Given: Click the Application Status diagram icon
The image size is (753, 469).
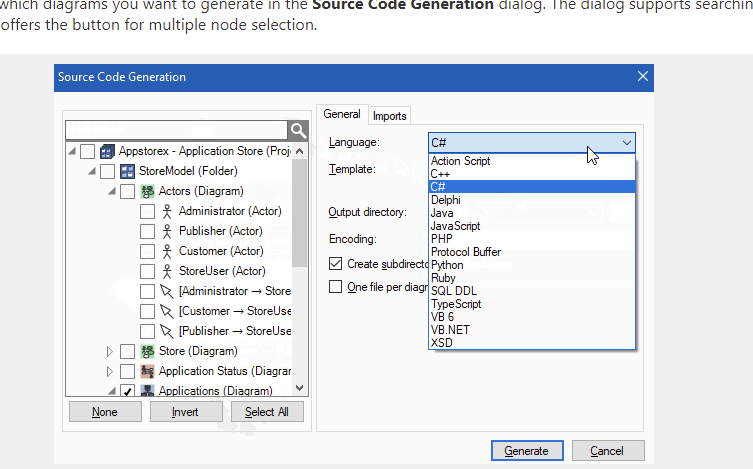Looking at the screenshot, I should click(147, 371).
